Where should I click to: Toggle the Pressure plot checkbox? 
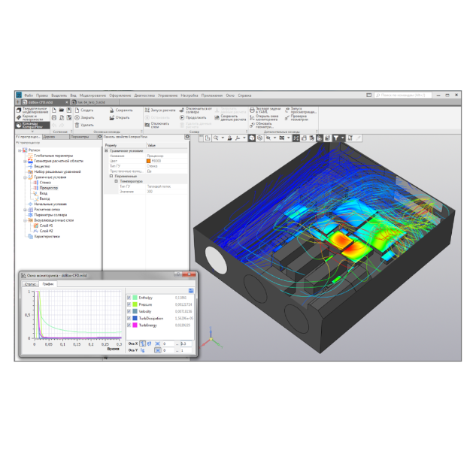coord(129,304)
